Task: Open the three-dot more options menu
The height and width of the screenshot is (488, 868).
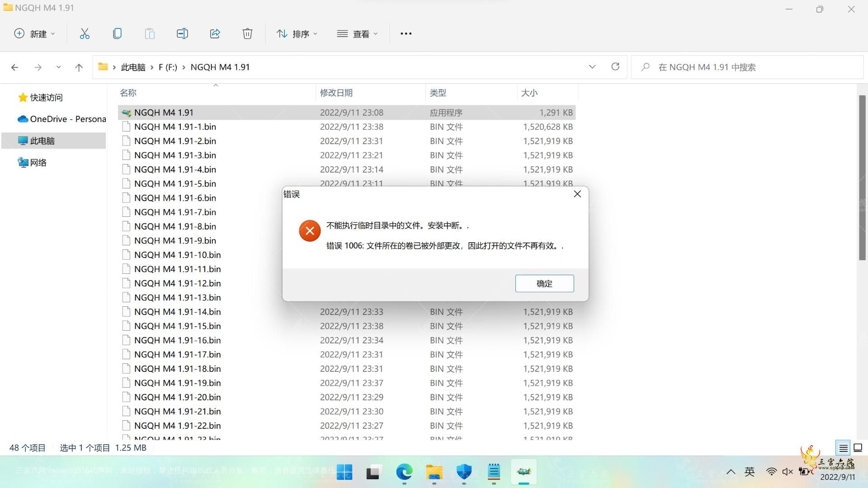Action: (406, 33)
